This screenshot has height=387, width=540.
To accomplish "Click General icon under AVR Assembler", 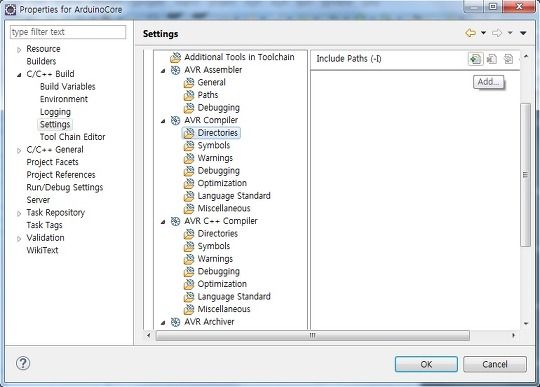I will tap(189, 83).
